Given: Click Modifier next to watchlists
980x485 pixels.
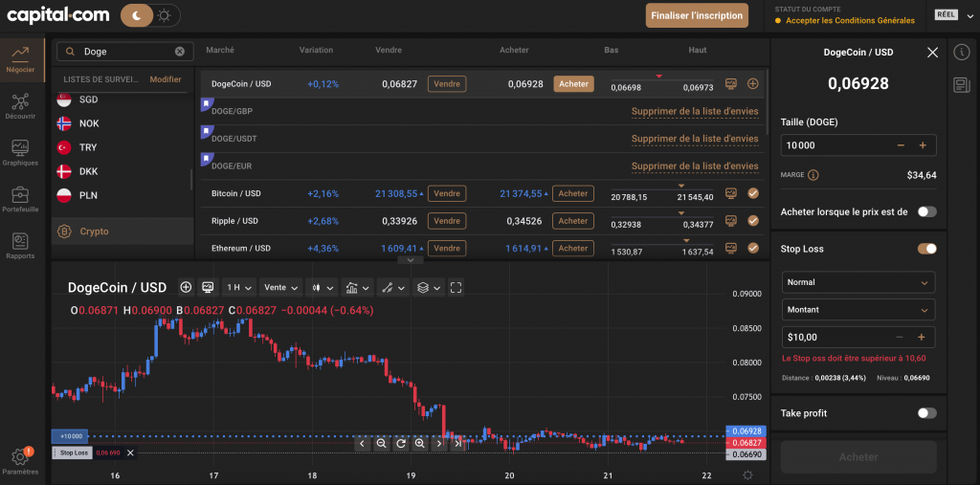Looking at the screenshot, I should [x=166, y=79].
